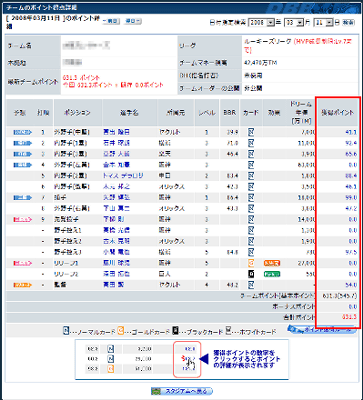Open the manager name link in 監督 row
Viewport: 363px width, 400px height.
113,285
